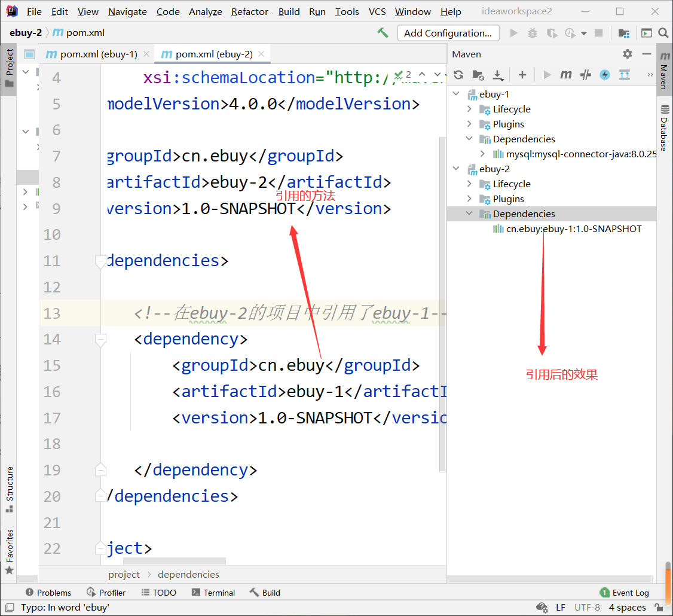
Task: Open Terminal tool window
Action: [x=213, y=592]
